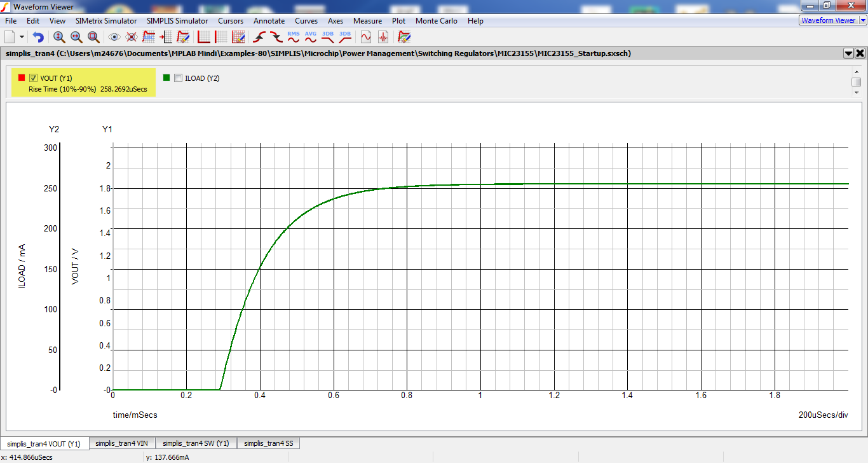This screenshot has width=868, height=463.
Task: Open the Curves menu
Action: point(306,21)
